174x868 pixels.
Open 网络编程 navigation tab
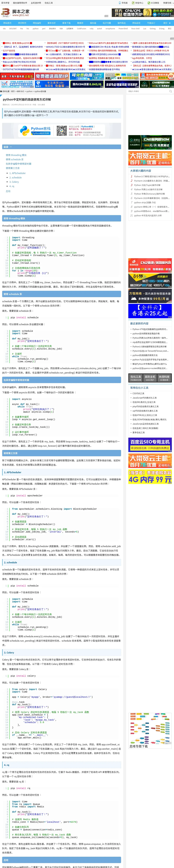(37, 23)
